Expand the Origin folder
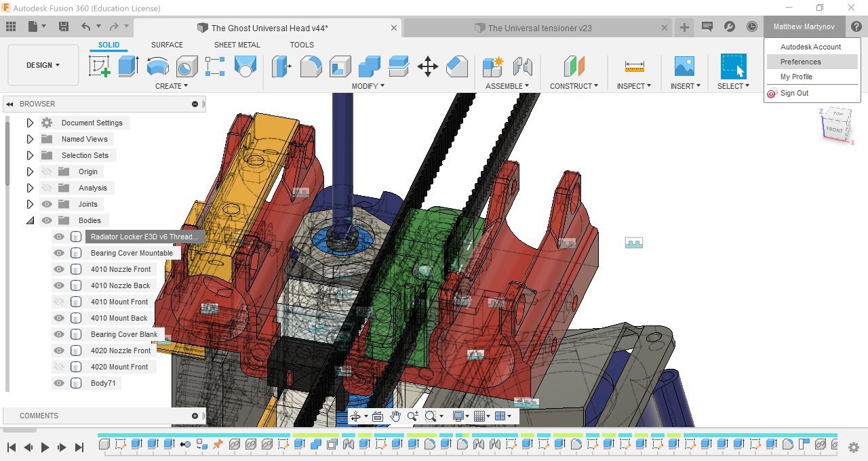This screenshot has height=461, width=868. (x=30, y=172)
